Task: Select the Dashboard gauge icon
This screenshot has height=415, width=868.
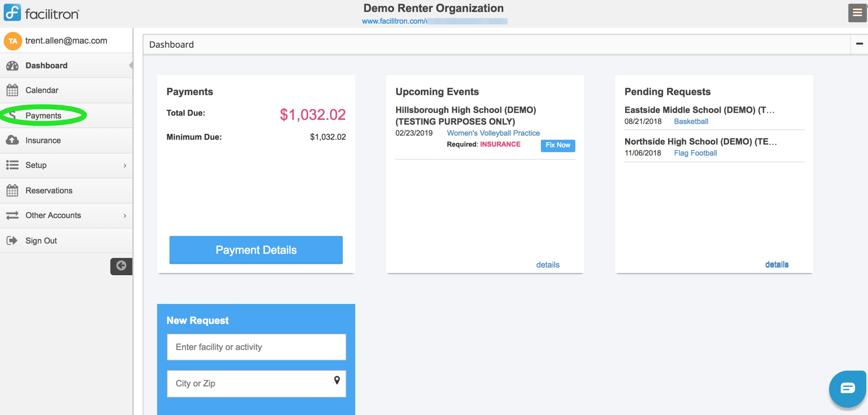Action: 12,65
